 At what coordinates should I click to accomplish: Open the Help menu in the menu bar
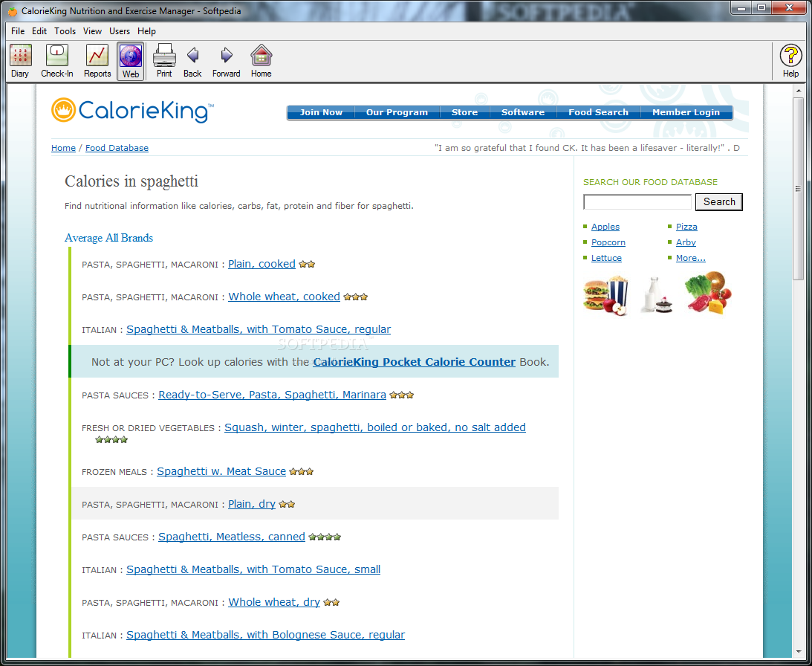(146, 31)
